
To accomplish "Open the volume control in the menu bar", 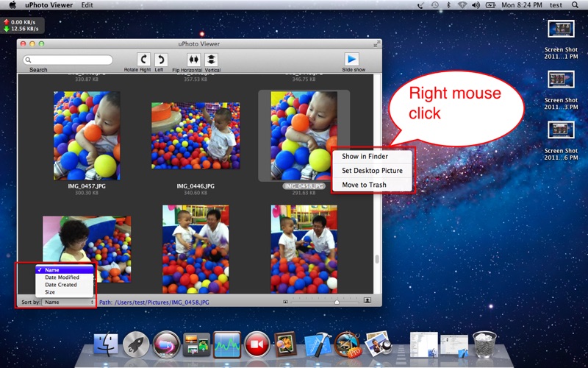I will 476,5.
